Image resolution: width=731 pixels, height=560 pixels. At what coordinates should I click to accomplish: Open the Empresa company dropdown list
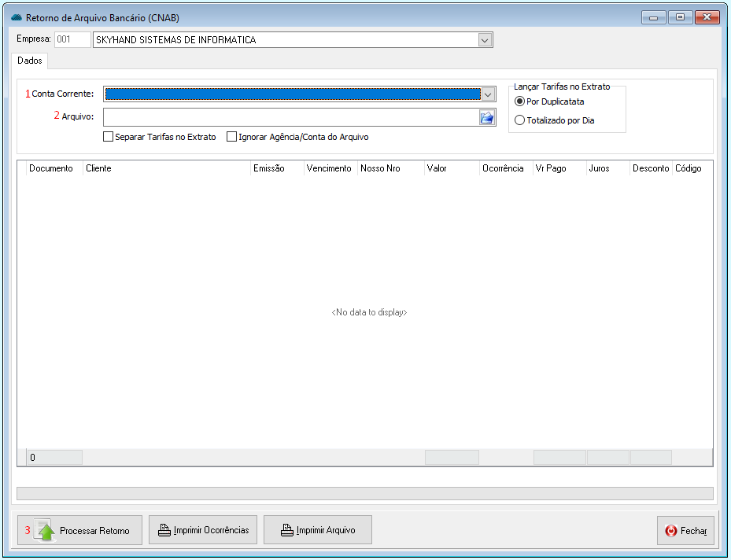485,40
